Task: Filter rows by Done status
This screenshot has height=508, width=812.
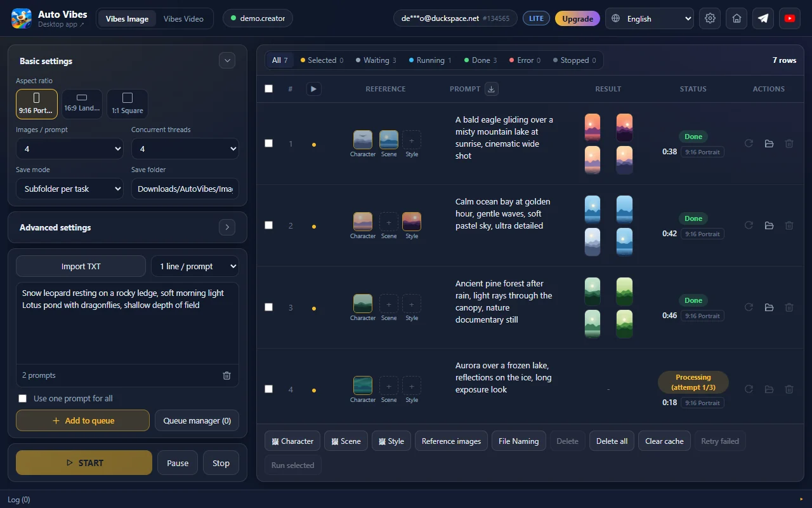Action: (x=480, y=60)
